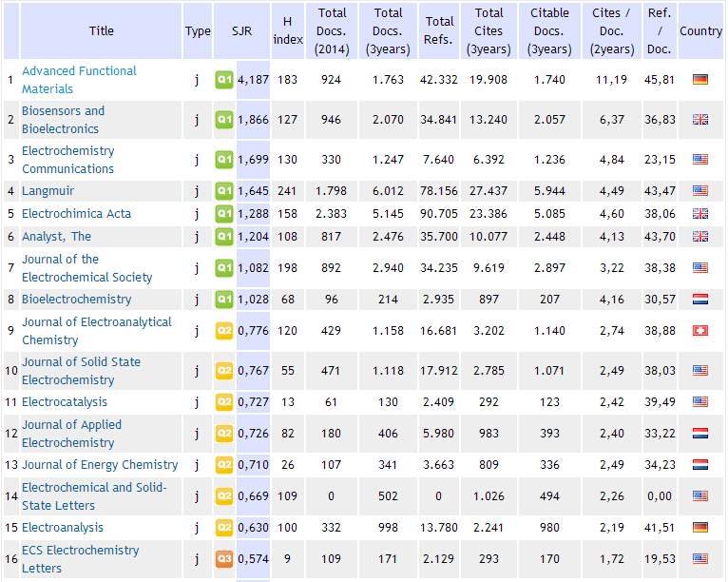Click the Type column header
The image size is (728, 582).
click(x=198, y=31)
